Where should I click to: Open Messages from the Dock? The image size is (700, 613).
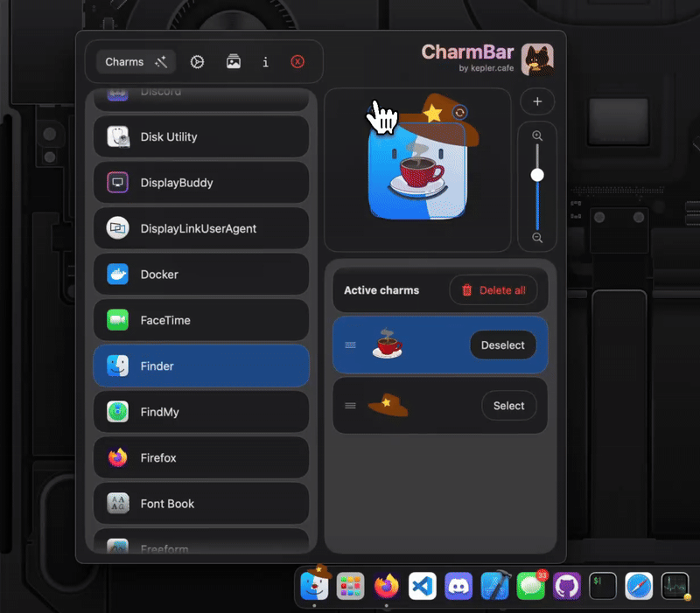pos(531,586)
